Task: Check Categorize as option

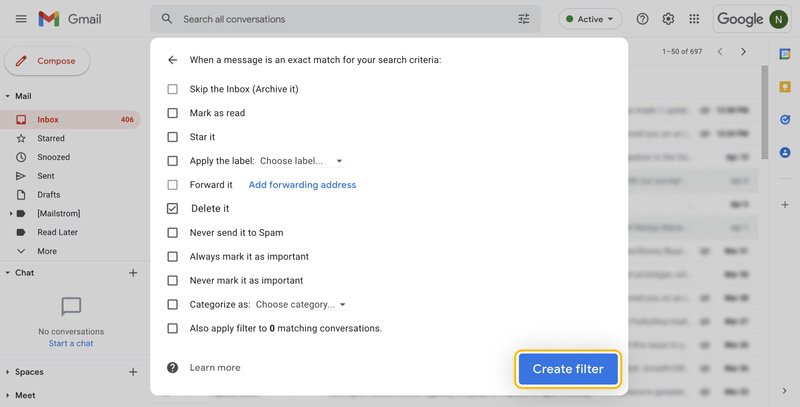Action: (172, 304)
